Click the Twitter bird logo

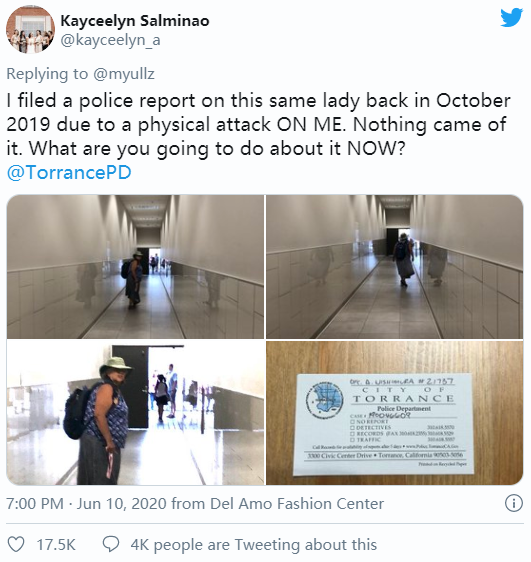[x=512, y=18]
